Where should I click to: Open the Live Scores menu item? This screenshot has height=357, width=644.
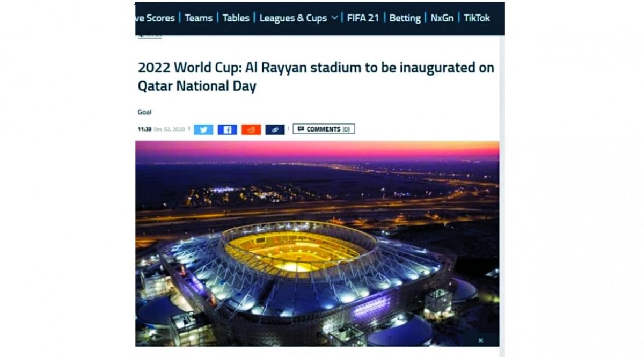(155, 18)
